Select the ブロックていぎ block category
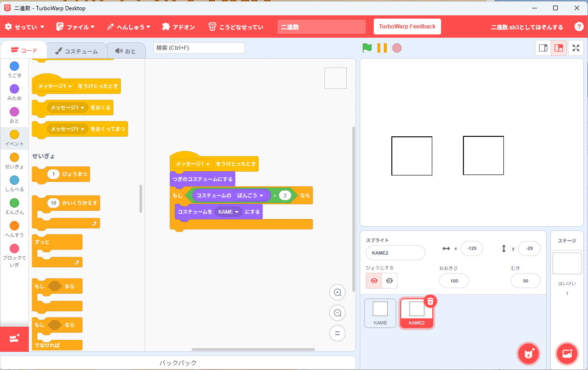Image resolution: width=588 pixels, height=370 pixels. pos(14,255)
